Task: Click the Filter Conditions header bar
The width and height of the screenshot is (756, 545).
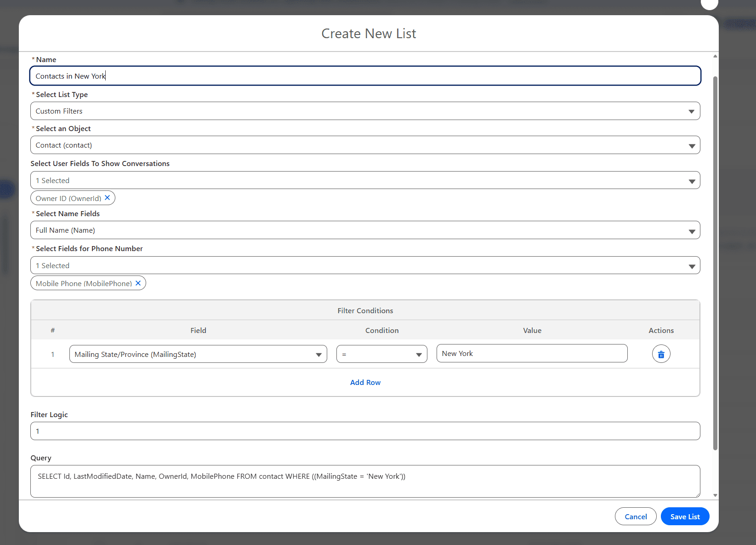Action: (x=365, y=310)
